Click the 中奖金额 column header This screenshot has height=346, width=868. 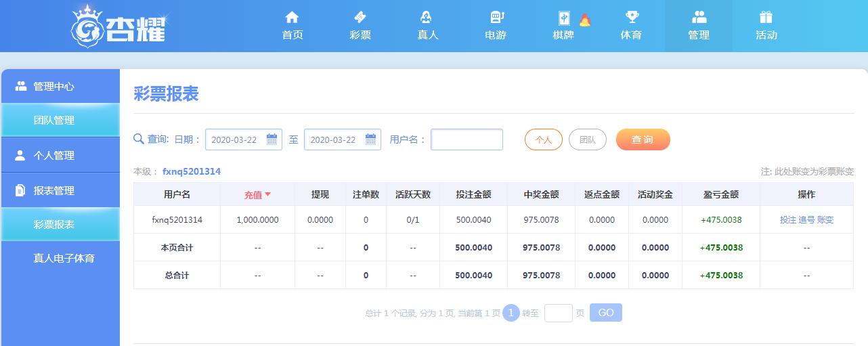[x=541, y=194]
